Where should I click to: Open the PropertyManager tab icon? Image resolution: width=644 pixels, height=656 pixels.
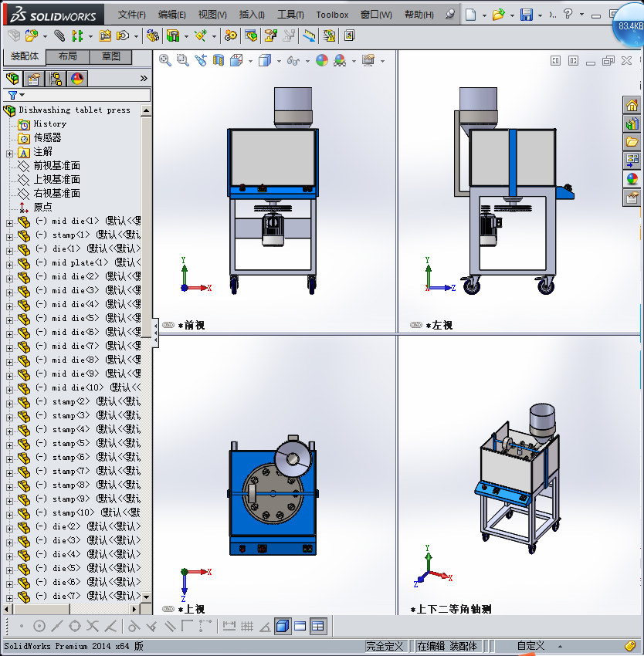point(33,78)
